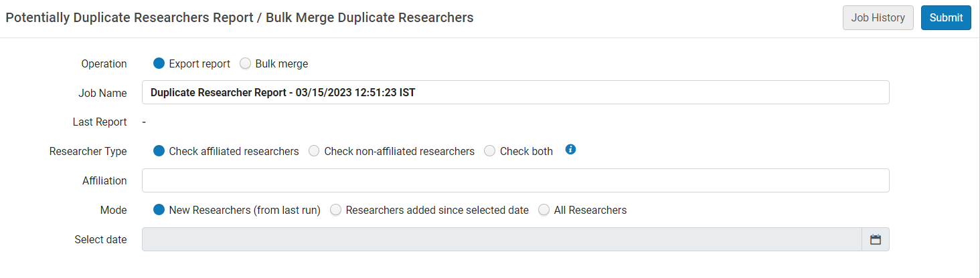The width and height of the screenshot is (980, 278).
Task: Open the Job History page
Action: (878, 18)
